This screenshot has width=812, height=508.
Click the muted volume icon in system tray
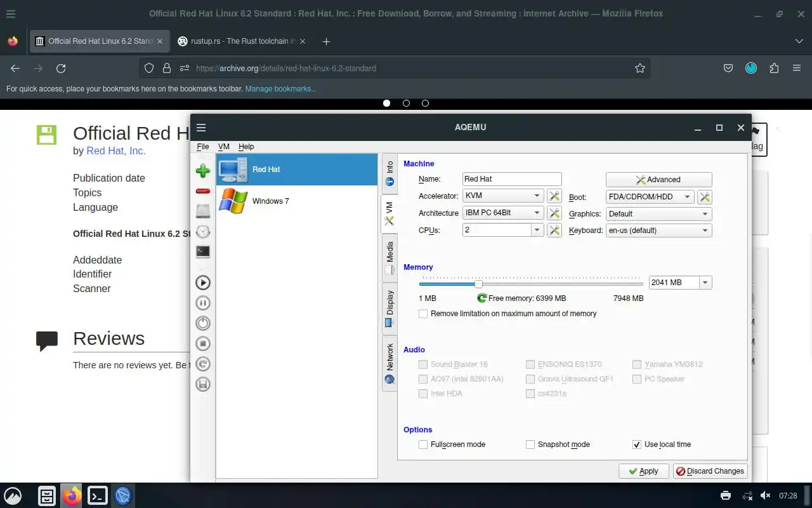(766, 496)
